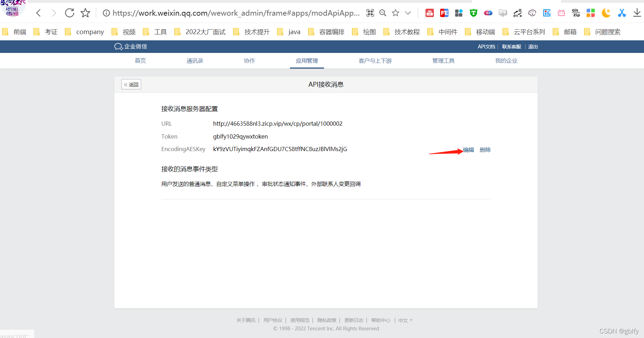Open the 中间件 bookmark folder
Image resolution: width=644 pixels, height=338 pixels.
(x=443, y=32)
